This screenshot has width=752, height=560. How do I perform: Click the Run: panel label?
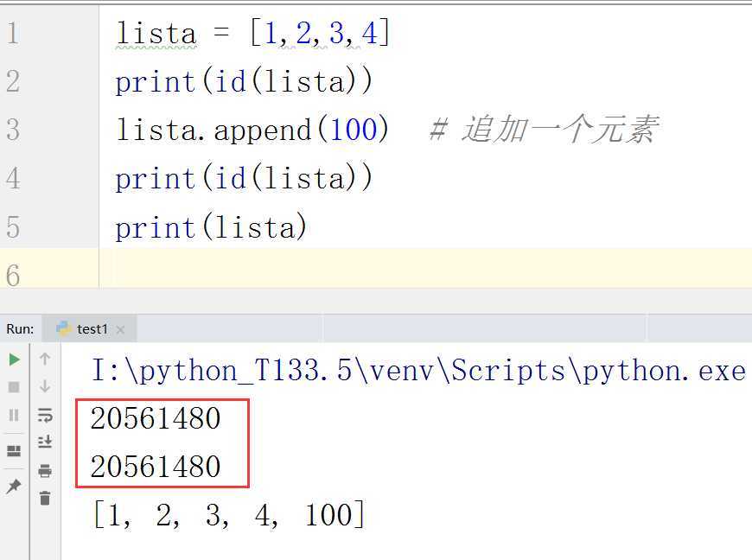coord(20,328)
